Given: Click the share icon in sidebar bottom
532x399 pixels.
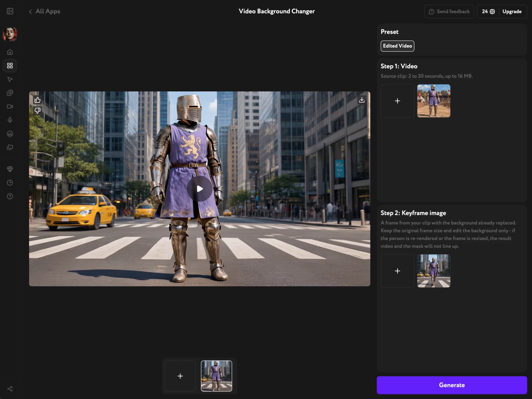Looking at the screenshot, I should [10, 389].
